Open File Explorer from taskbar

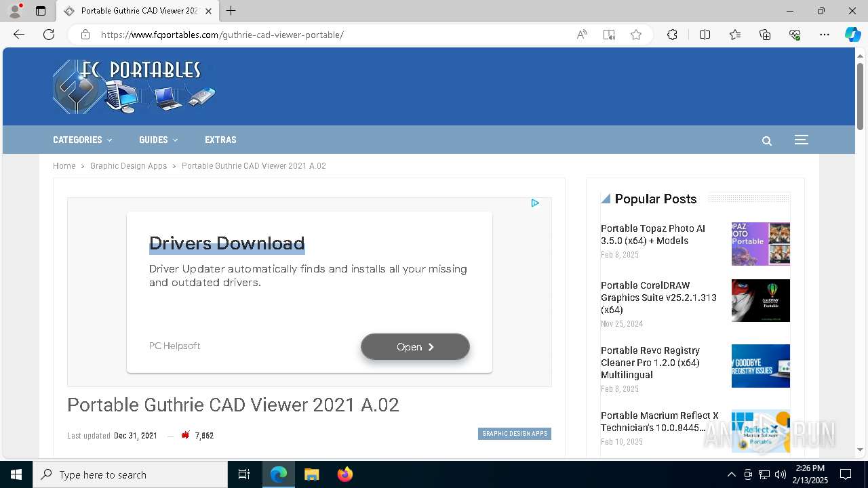tap(312, 474)
